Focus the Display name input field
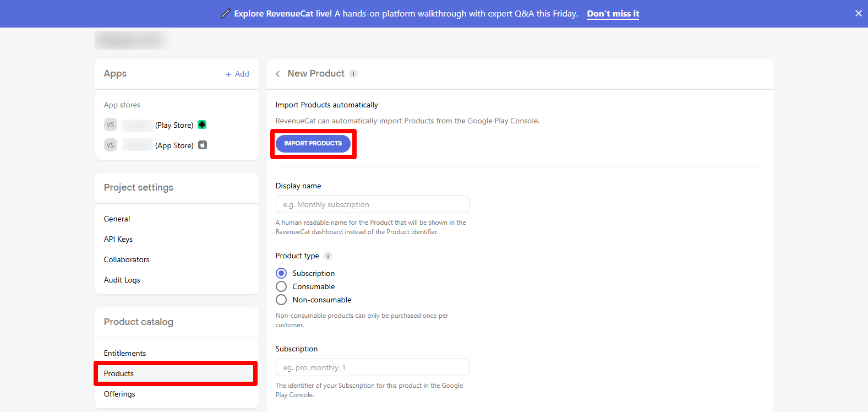Image resolution: width=868 pixels, height=412 pixels. coord(373,204)
